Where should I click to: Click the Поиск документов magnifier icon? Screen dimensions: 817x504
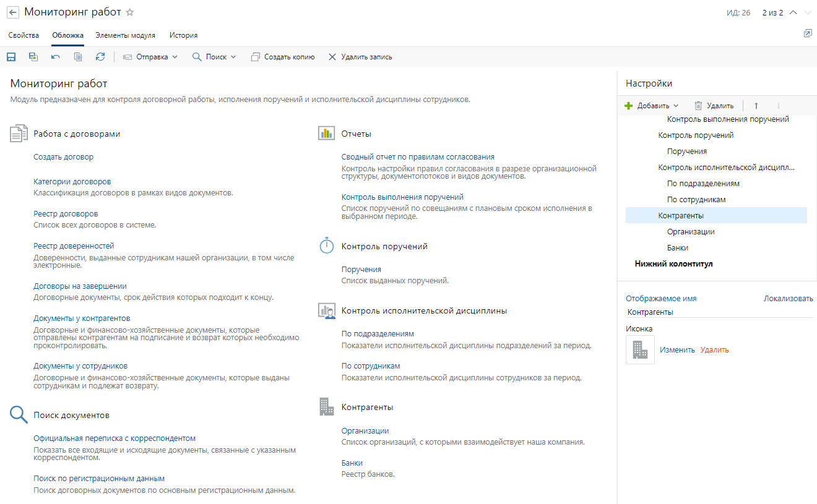(19, 414)
